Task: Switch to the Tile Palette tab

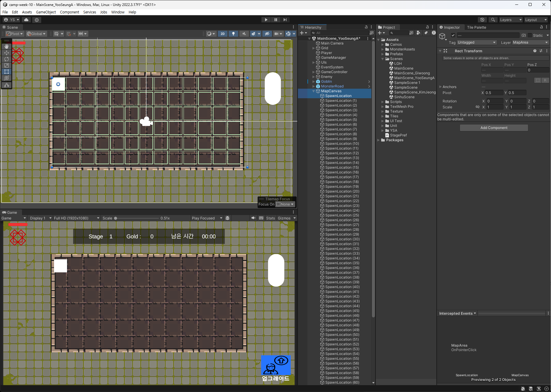Action: point(476,27)
